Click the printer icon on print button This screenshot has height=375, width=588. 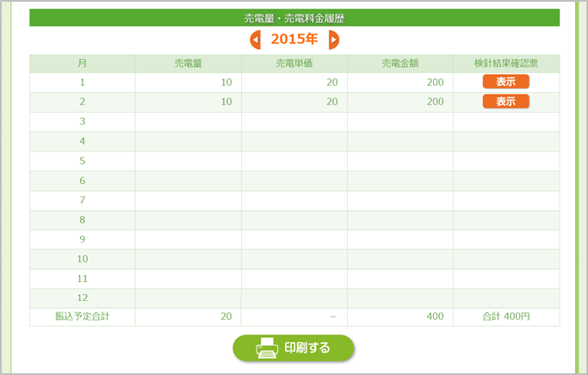(x=267, y=347)
